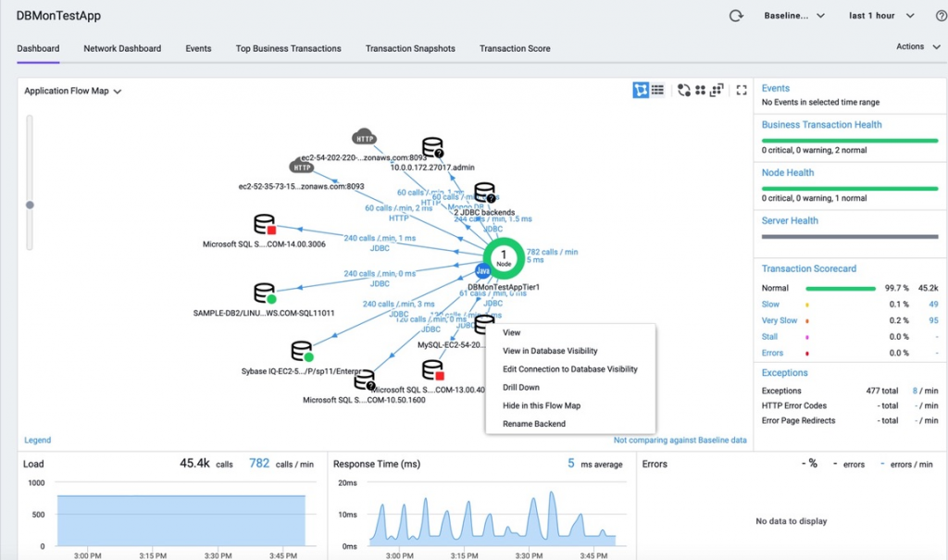Viewport: 948px width, 560px height.
Task: Select the flow map view icon
Action: click(641, 90)
